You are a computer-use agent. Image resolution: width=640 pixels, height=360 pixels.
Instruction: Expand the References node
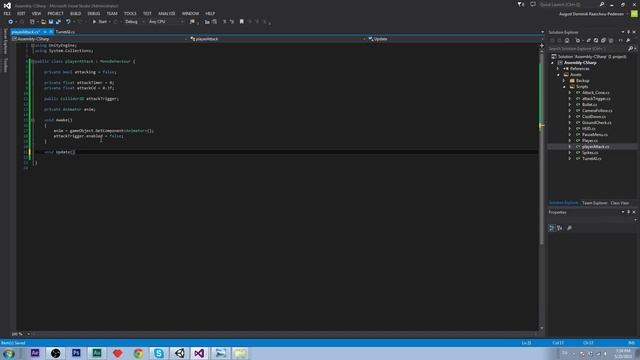(x=558, y=69)
